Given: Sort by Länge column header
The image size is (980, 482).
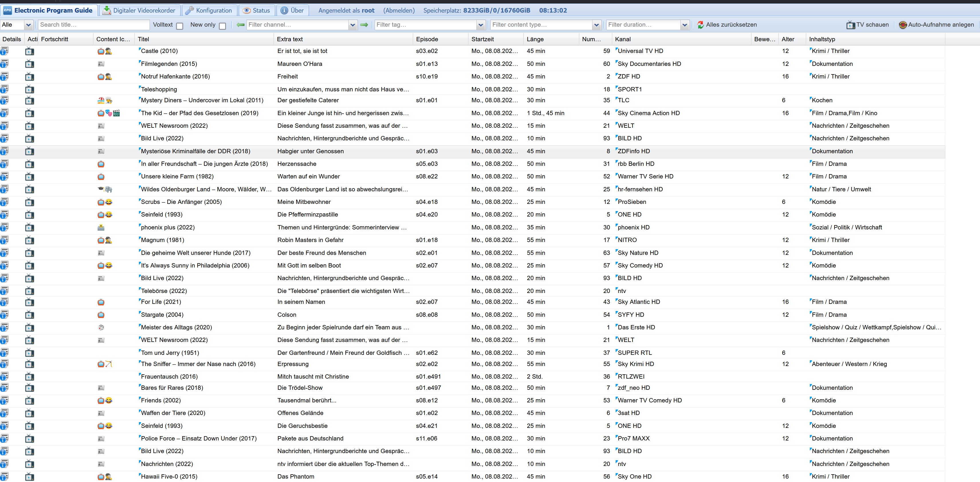Looking at the screenshot, I should click(551, 39).
